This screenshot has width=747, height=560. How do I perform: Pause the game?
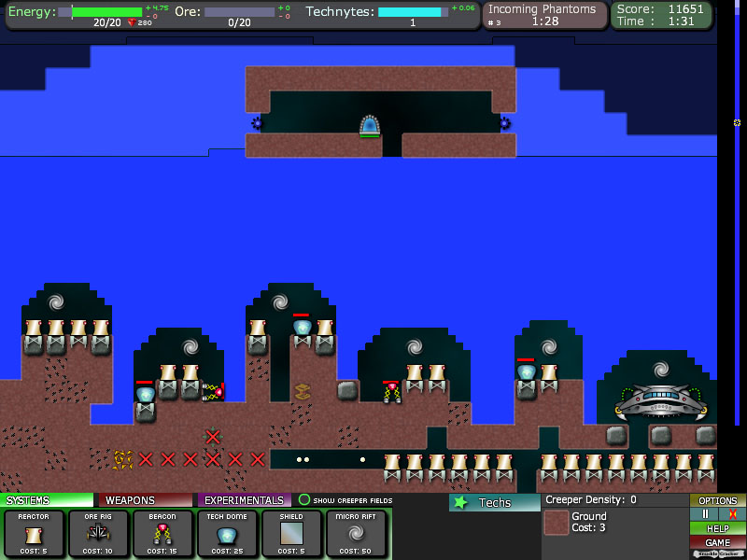tap(706, 514)
